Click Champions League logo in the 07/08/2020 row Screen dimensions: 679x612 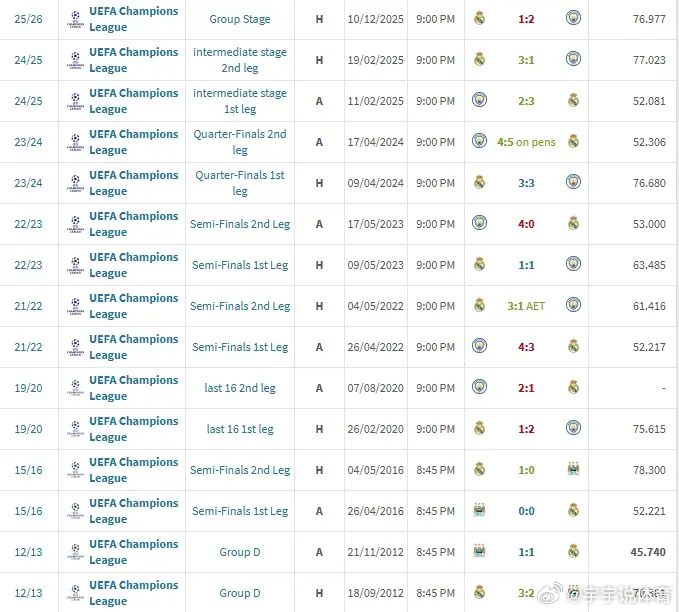[x=75, y=388]
